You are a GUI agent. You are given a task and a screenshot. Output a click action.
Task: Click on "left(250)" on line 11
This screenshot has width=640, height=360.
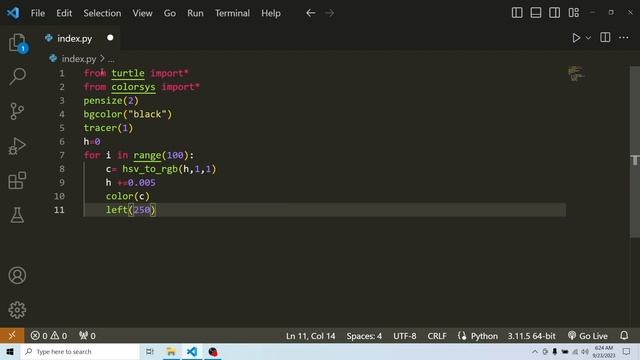click(x=131, y=210)
